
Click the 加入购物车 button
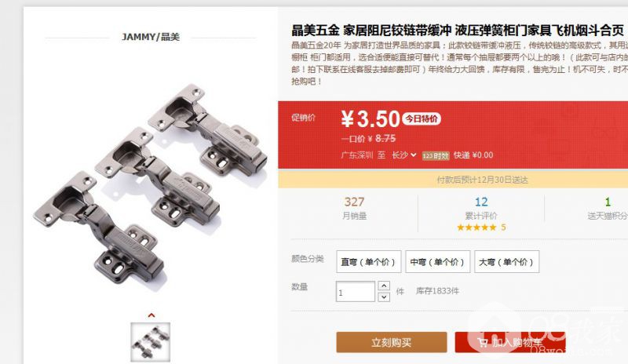click(509, 342)
